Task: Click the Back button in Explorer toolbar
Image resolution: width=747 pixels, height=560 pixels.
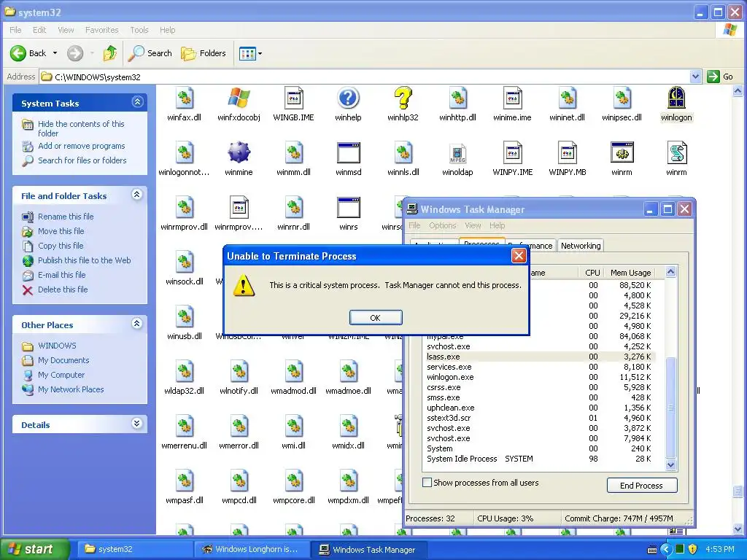Action: [28, 53]
